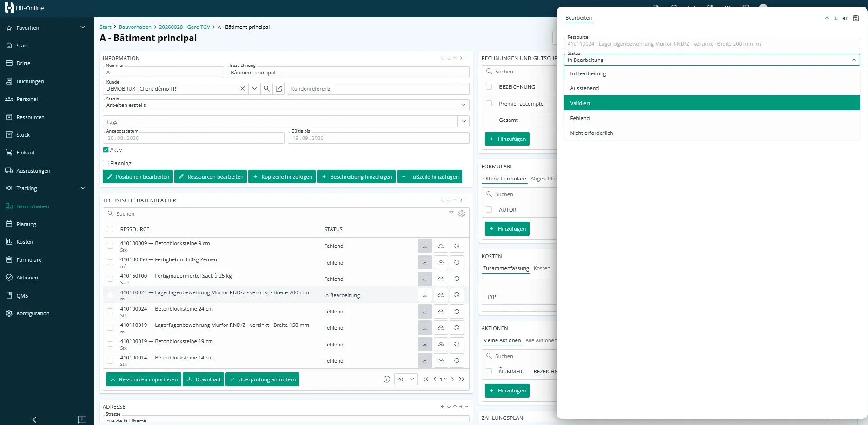
Task: Open the Status Arbeiten erstellt dropdown
Action: [286, 105]
